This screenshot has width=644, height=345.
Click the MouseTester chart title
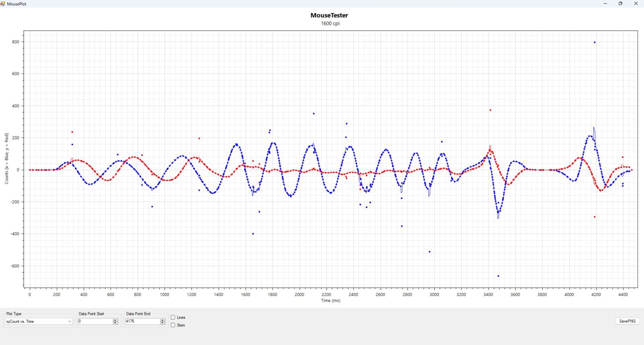tap(329, 15)
